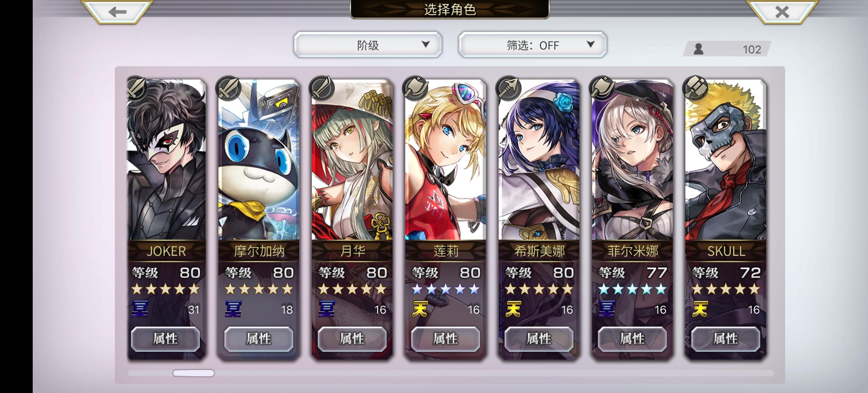Open 属性 for 菲尔米娜
The width and height of the screenshot is (868, 393).
632,339
